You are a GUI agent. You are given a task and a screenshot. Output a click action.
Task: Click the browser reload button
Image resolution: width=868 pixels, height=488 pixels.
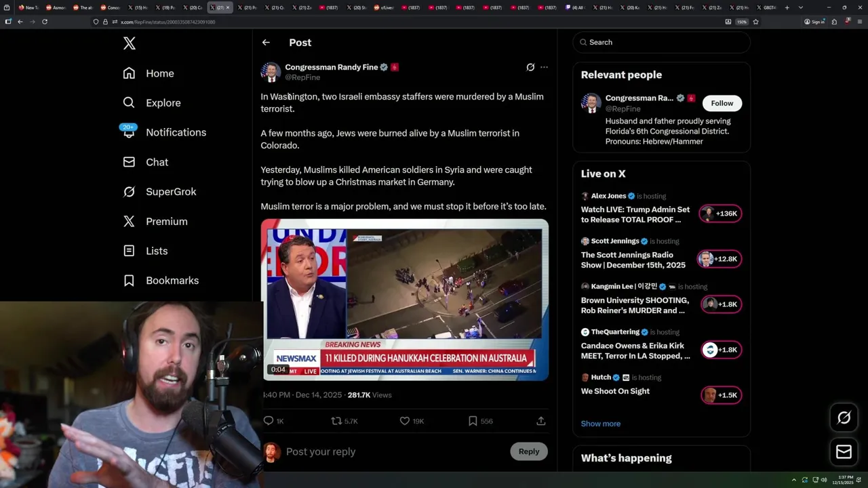tap(45, 22)
